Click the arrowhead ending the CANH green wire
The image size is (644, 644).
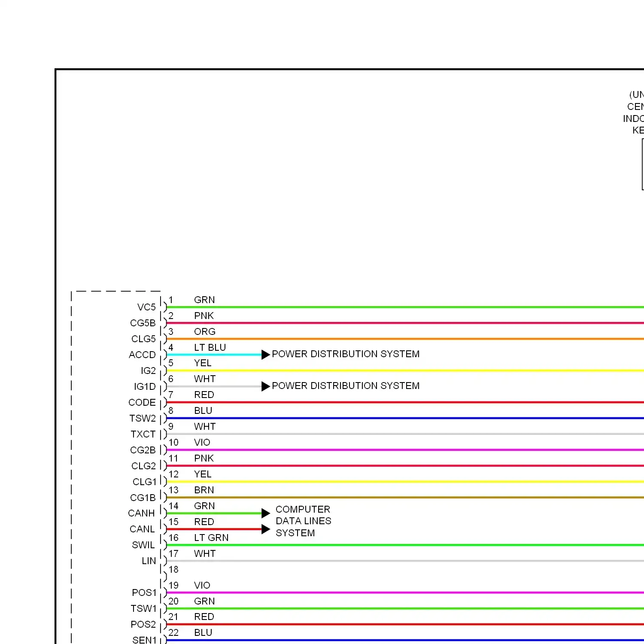click(266, 513)
